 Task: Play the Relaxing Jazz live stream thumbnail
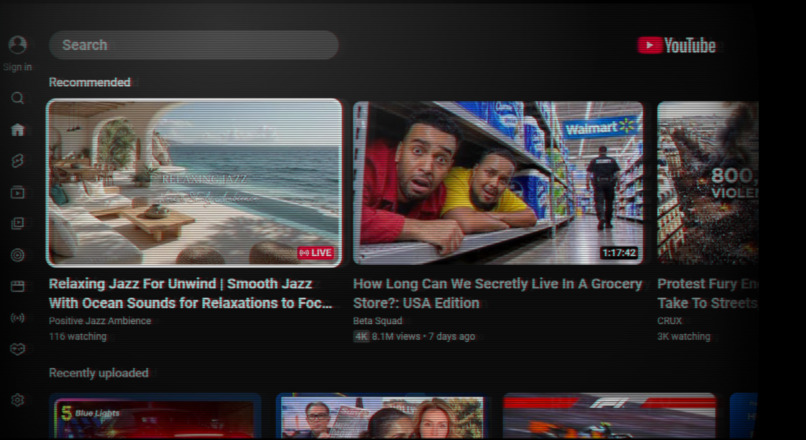[x=194, y=182]
